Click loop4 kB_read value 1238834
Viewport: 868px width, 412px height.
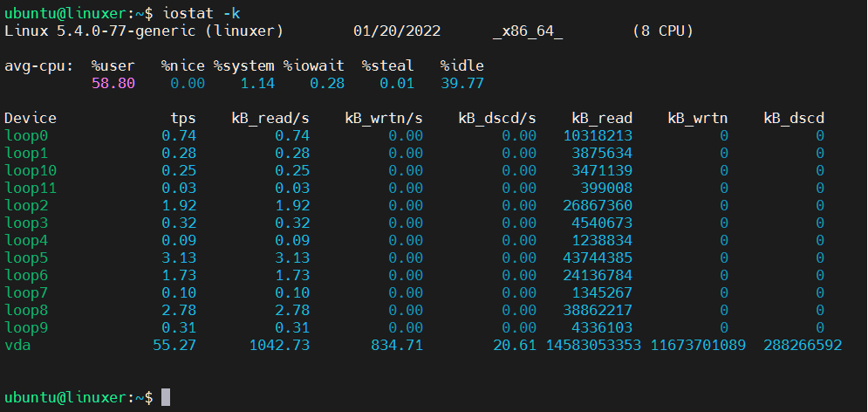[x=602, y=241]
